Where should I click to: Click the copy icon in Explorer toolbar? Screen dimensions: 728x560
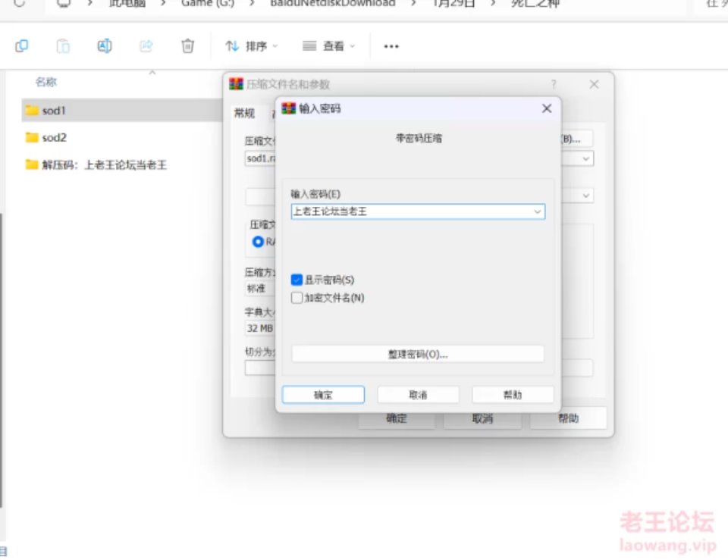22,46
